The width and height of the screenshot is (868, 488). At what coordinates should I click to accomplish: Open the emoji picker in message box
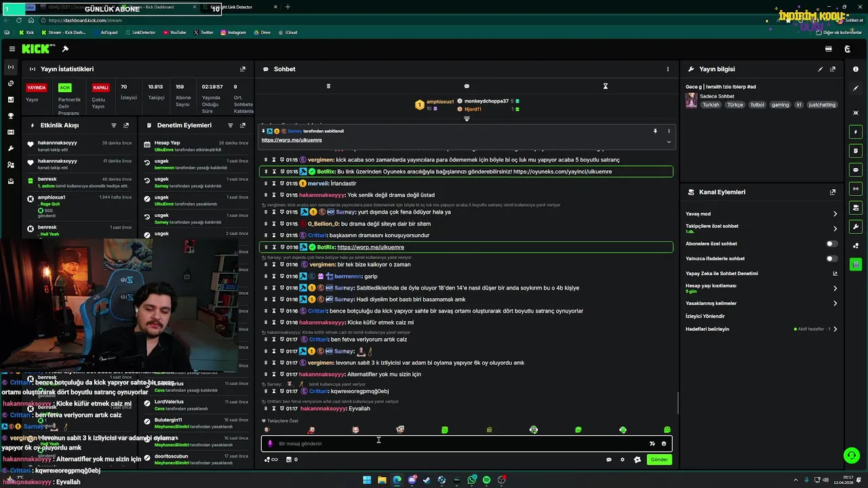pos(664,444)
